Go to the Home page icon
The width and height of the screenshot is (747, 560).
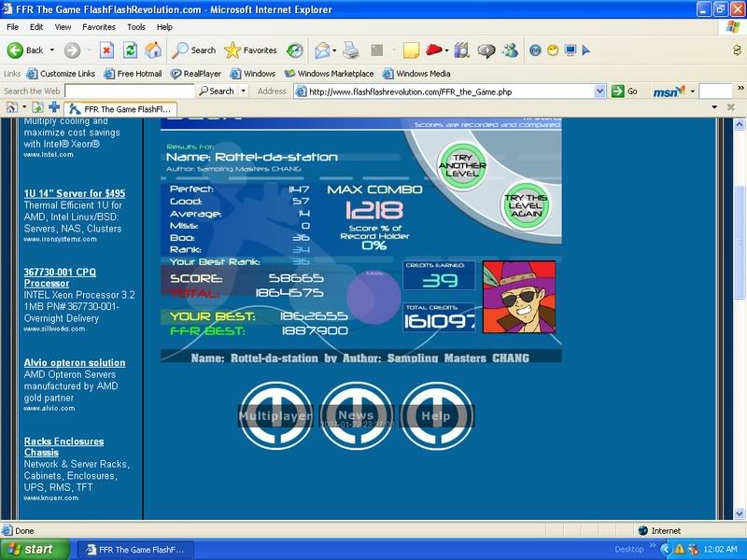pos(153,50)
